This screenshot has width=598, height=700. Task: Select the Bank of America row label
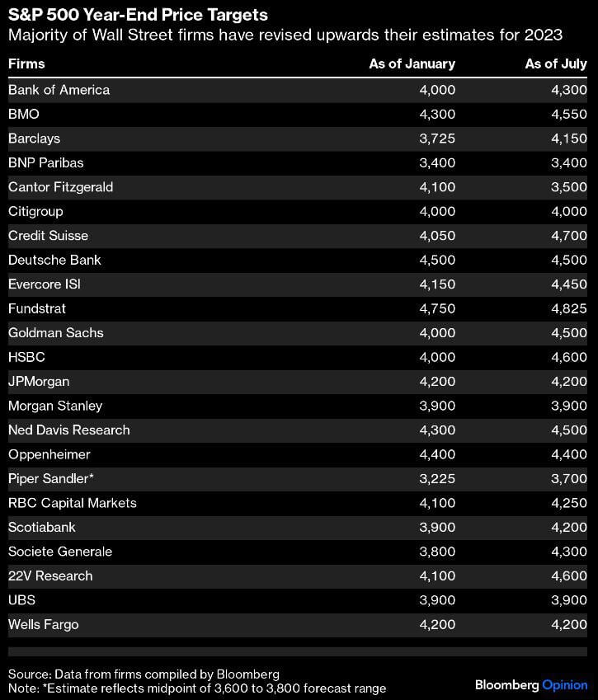pos(59,90)
